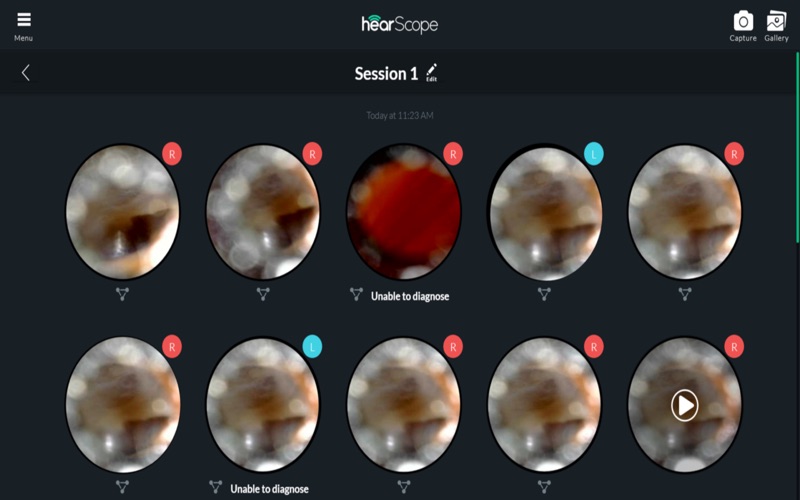This screenshot has width=800, height=500.
Task: Click the Session 1 title
Action: pos(386,73)
